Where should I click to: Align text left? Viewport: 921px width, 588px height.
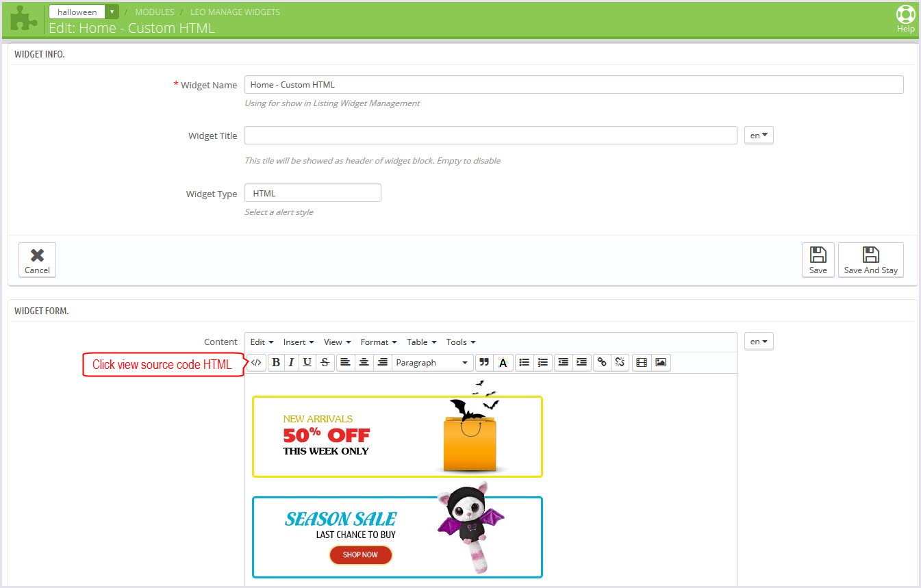tap(346, 363)
